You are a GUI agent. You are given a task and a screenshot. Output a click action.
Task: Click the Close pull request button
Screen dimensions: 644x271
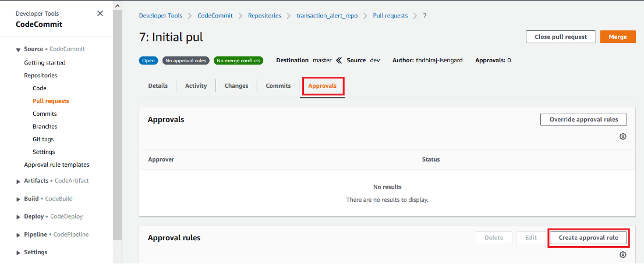pyautogui.click(x=561, y=37)
